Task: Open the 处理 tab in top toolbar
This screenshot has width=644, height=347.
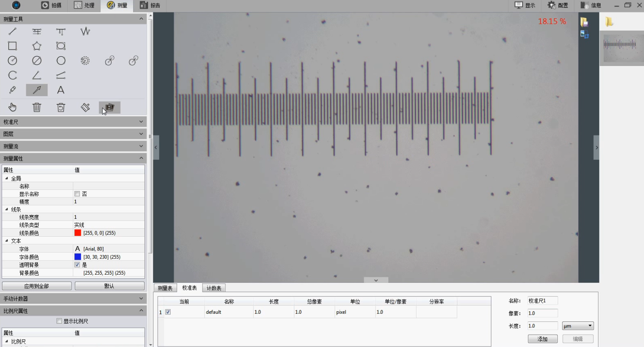Action: coord(84,6)
